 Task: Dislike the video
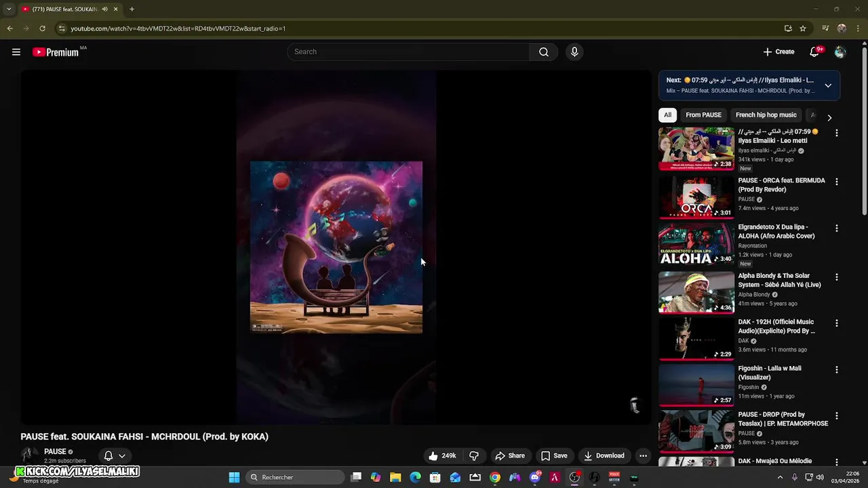click(474, 455)
